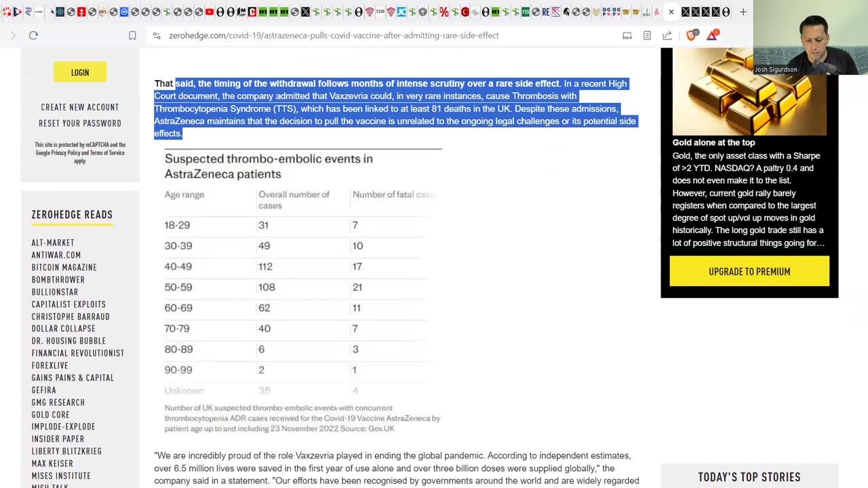This screenshot has width=868, height=488.
Task: Click the address bar URL field
Action: (334, 35)
